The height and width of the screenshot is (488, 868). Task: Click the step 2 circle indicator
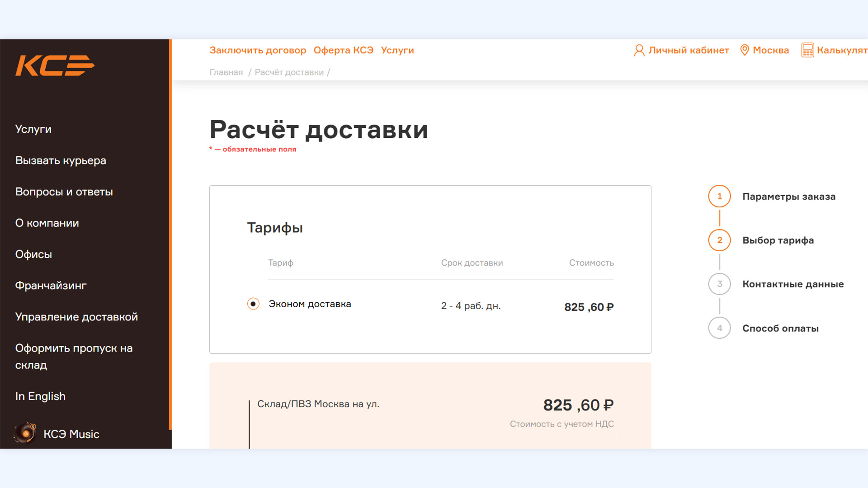point(719,240)
